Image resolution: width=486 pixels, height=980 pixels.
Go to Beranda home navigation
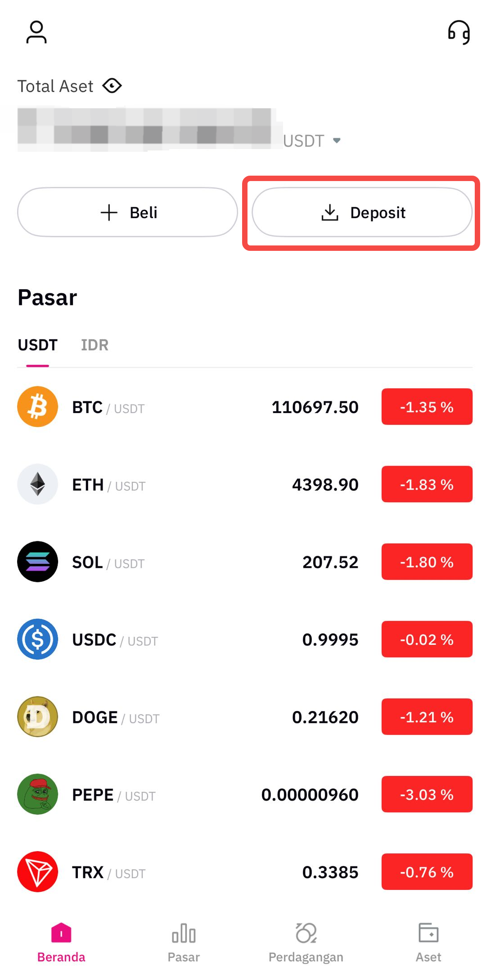61,941
